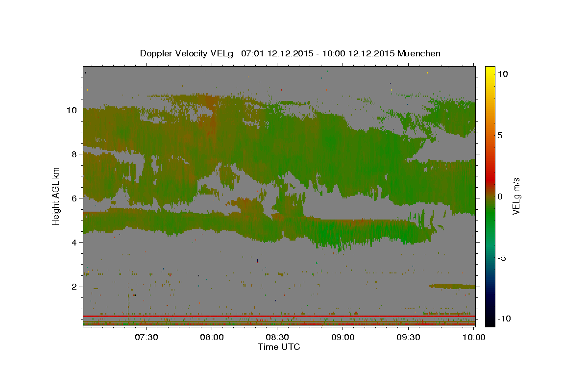Click the red horizontal line near ground

279,317
